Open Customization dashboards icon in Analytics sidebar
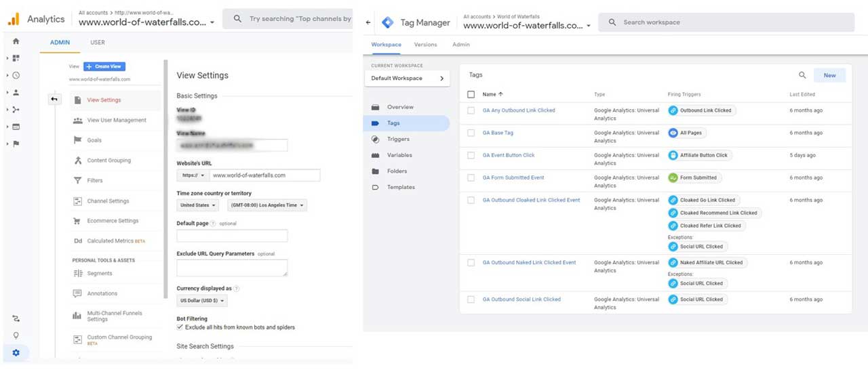The width and height of the screenshot is (868, 374). coord(16,58)
